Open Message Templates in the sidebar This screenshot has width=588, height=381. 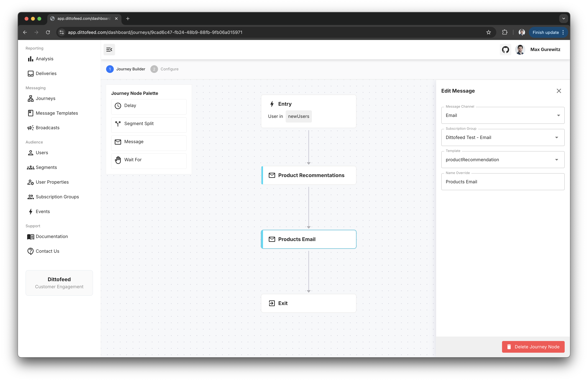click(x=57, y=113)
